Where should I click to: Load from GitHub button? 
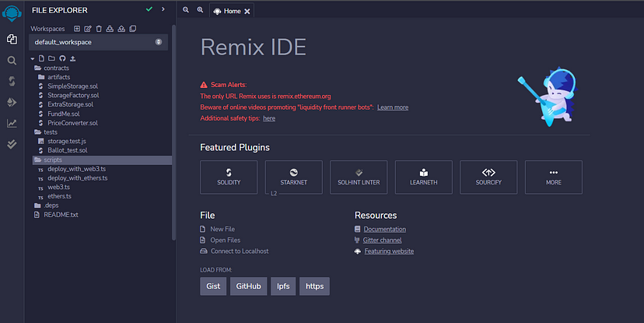[248, 286]
